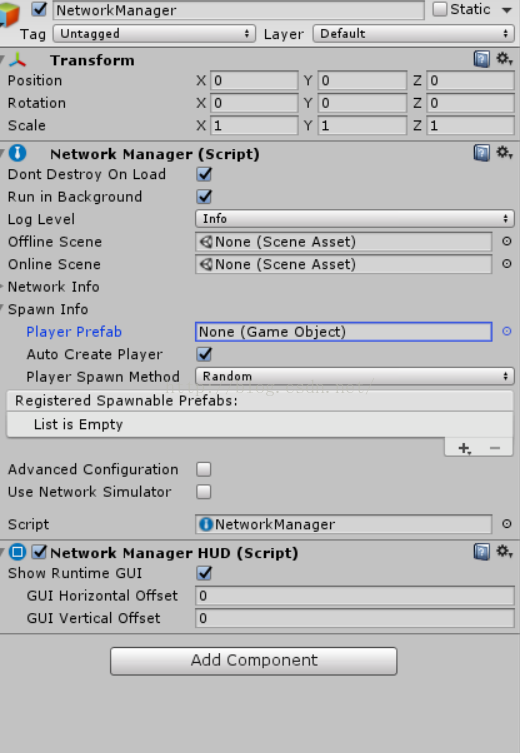The image size is (520, 753).
Task: Open Transform component settings gear
Action: 504,59
